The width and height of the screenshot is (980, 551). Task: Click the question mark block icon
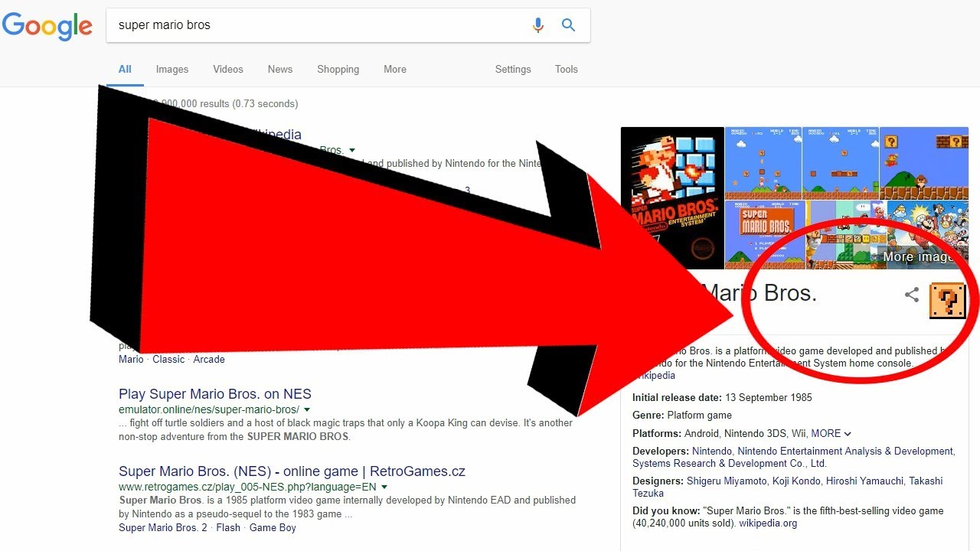coord(947,301)
